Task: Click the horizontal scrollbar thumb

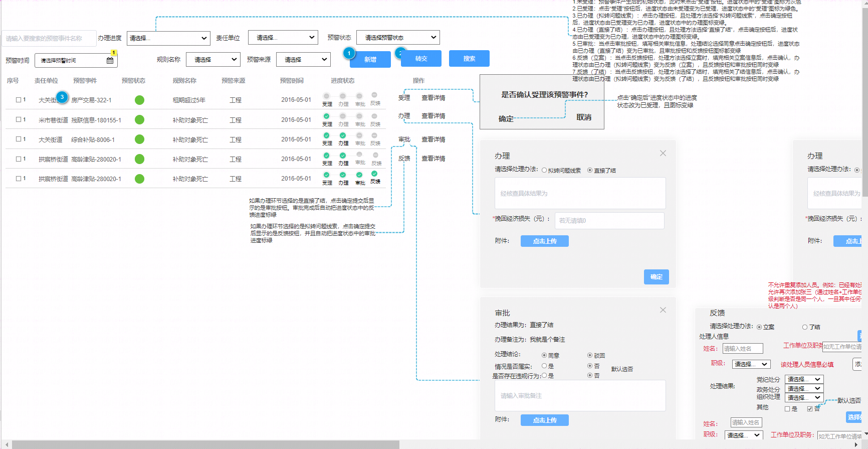Action: pyautogui.click(x=205, y=445)
